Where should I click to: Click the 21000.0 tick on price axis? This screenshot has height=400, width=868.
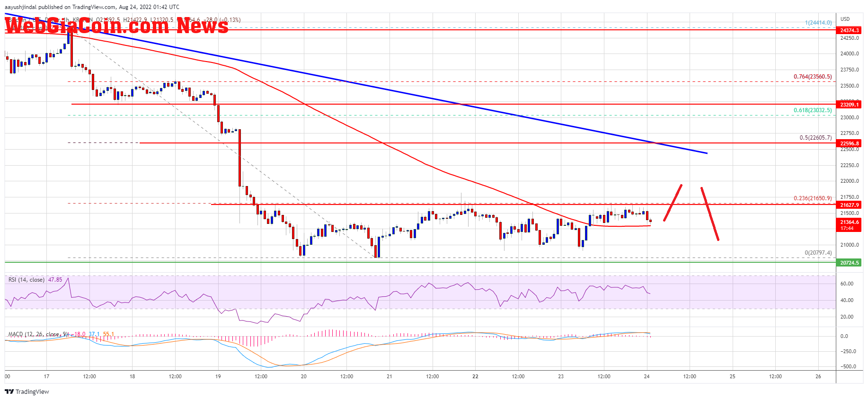point(850,245)
